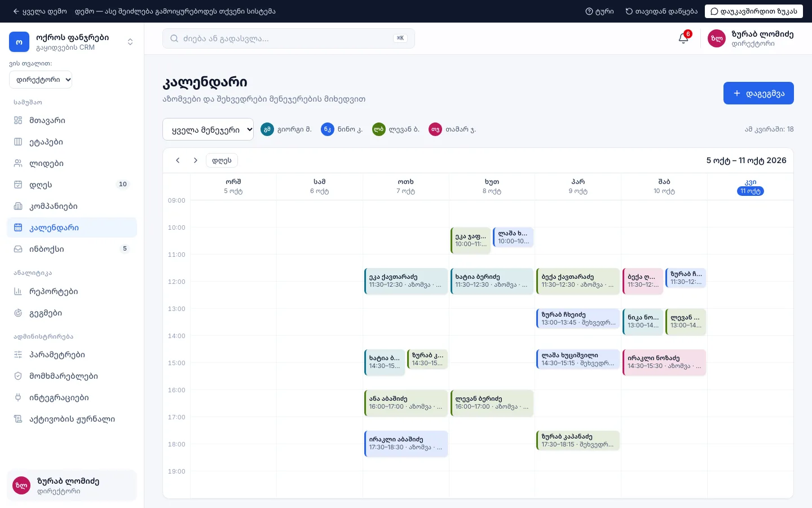The width and height of the screenshot is (812, 508).
Task: Go back via ყველა დემო link
Action: pos(39,11)
